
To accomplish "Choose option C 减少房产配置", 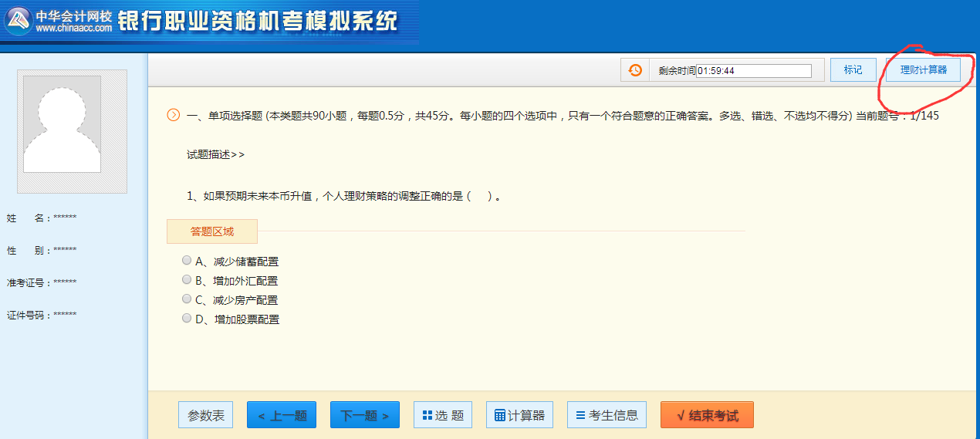I will 187,299.
